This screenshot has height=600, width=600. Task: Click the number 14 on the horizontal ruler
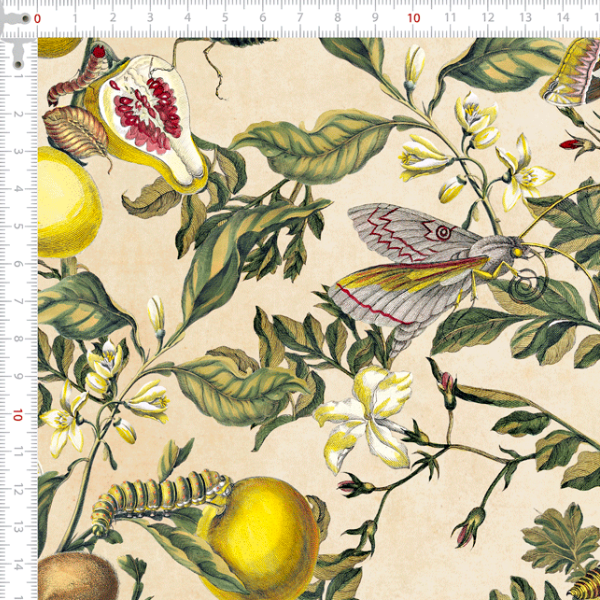(563, 18)
